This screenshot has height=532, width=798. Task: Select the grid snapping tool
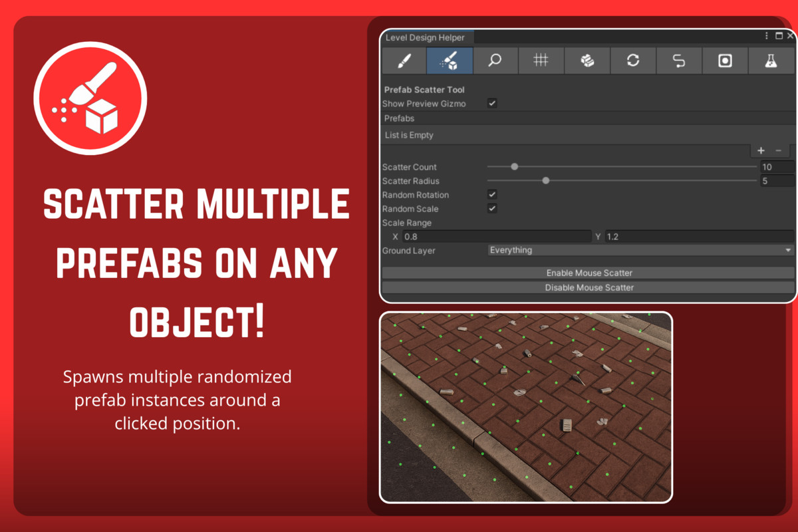pyautogui.click(x=541, y=61)
